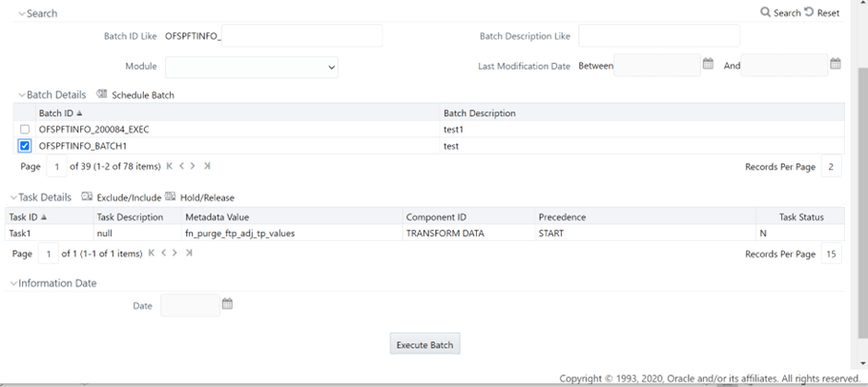Image resolution: width=868 pixels, height=387 pixels.
Task: Go to first page of Batch Details
Action: click(170, 166)
